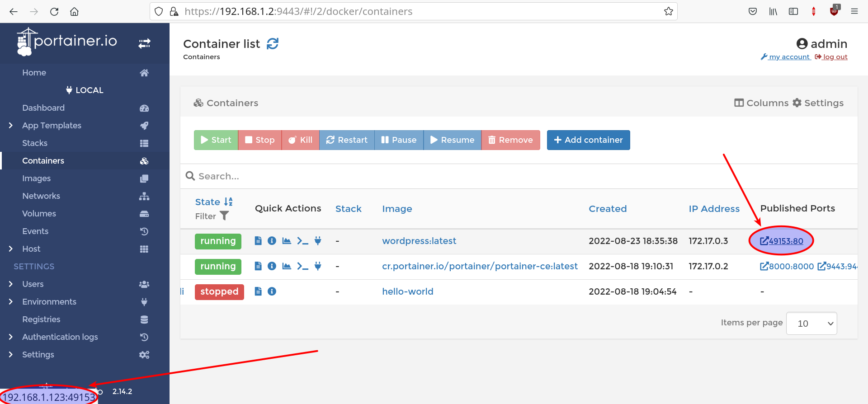The width and height of the screenshot is (868, 404).
Task: Open Items per page dropdown
Action: [x=811, y=323]
